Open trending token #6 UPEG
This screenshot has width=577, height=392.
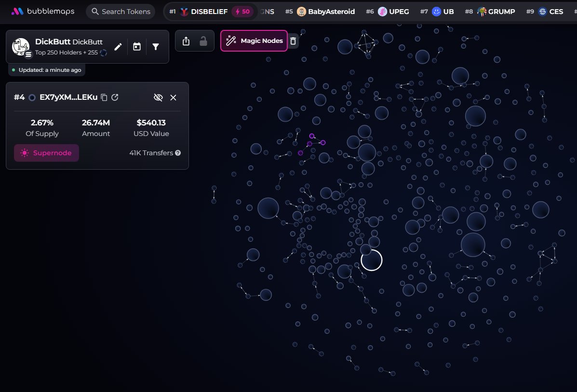click(x=388, y=12)
